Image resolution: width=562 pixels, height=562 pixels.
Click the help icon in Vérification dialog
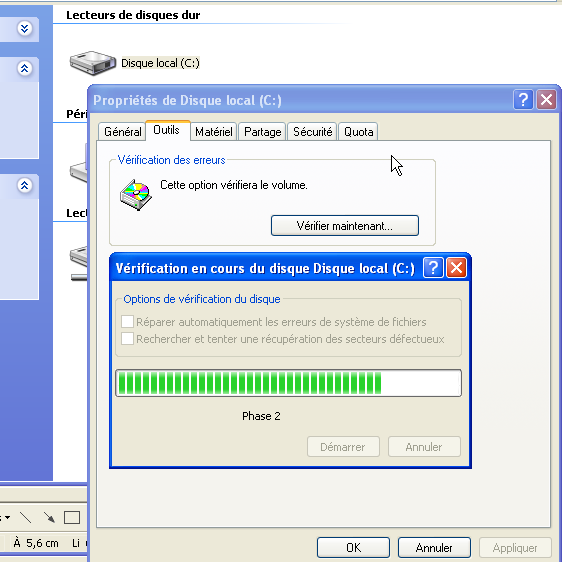[x=433, y=267]
